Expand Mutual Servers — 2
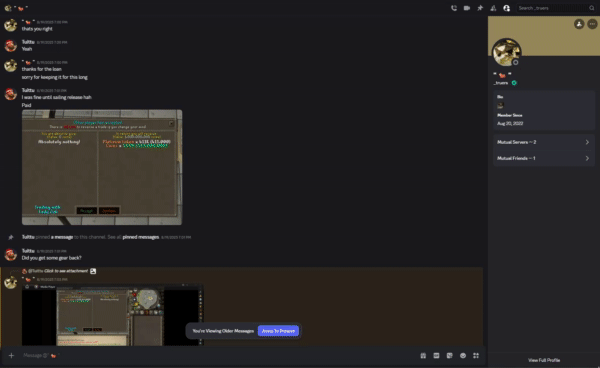The height and width of the screenshot is (368, 600). [544, 142]
